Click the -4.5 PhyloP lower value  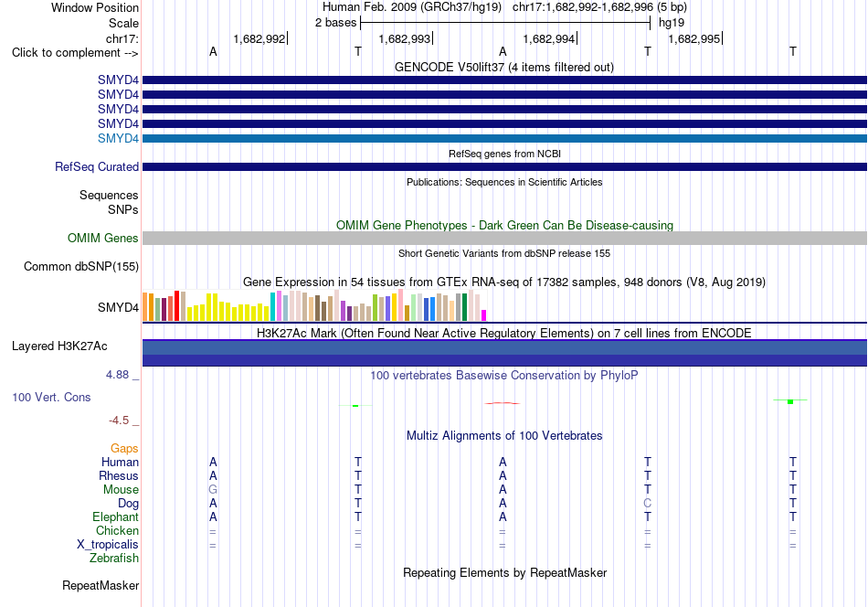click(119, 421)
